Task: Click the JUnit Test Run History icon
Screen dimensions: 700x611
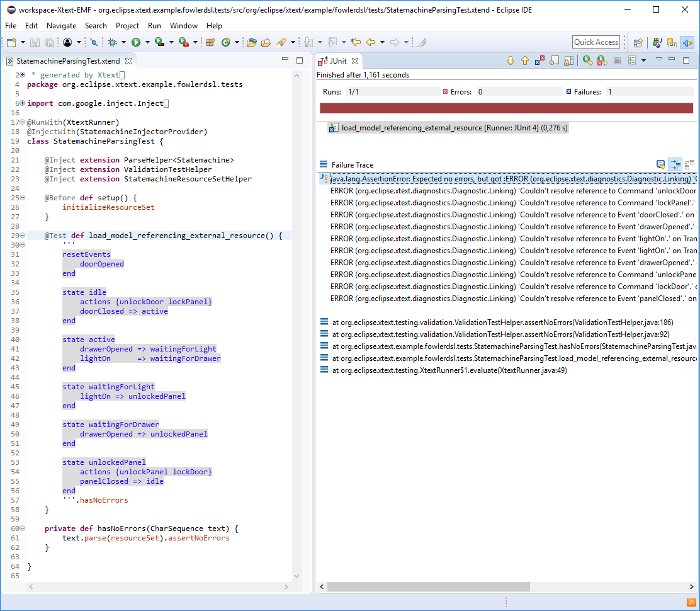Action: point(632,60)
